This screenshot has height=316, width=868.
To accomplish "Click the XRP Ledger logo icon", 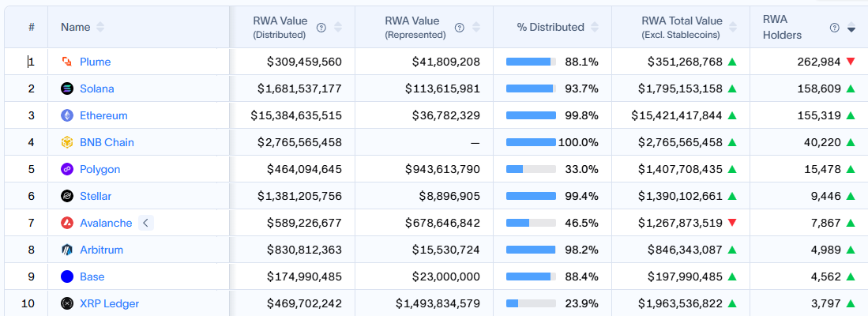I will 67,303.
